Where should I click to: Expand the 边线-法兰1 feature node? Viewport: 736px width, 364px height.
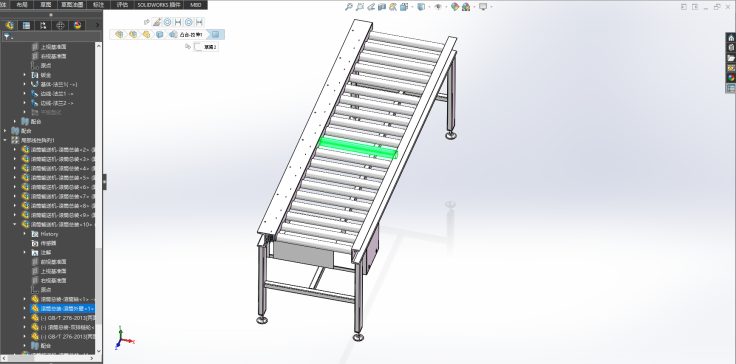point(25,93)
